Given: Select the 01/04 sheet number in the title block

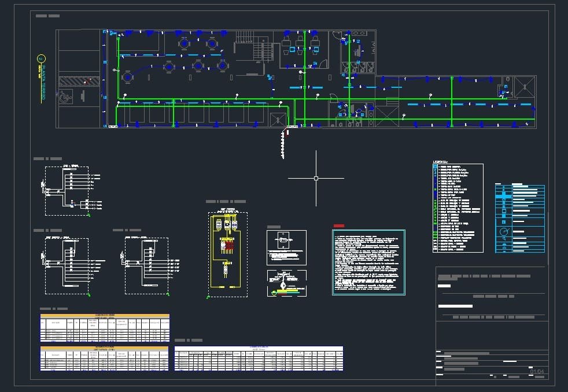Looking at the screenshot, I should tap(537, 371).
